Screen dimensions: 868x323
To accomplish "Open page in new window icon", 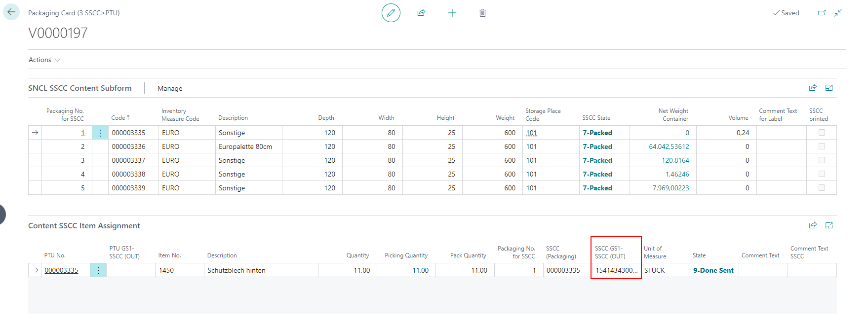I will [x=822, y=13].
